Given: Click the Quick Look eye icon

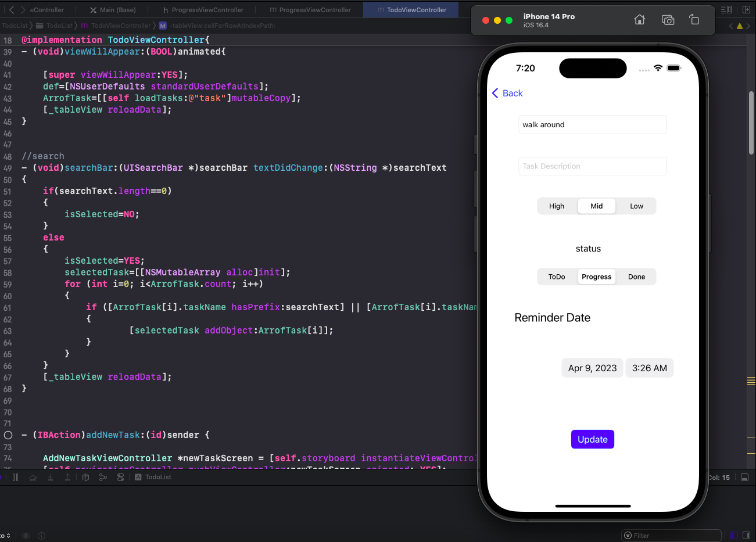Looking at the screenshot, I should click(x=26, y=536).
